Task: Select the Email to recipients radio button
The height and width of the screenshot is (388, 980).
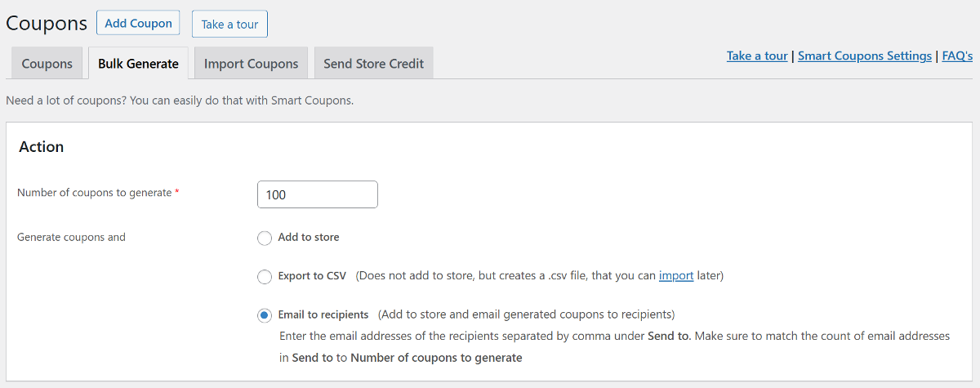Action: coord(265,315)
